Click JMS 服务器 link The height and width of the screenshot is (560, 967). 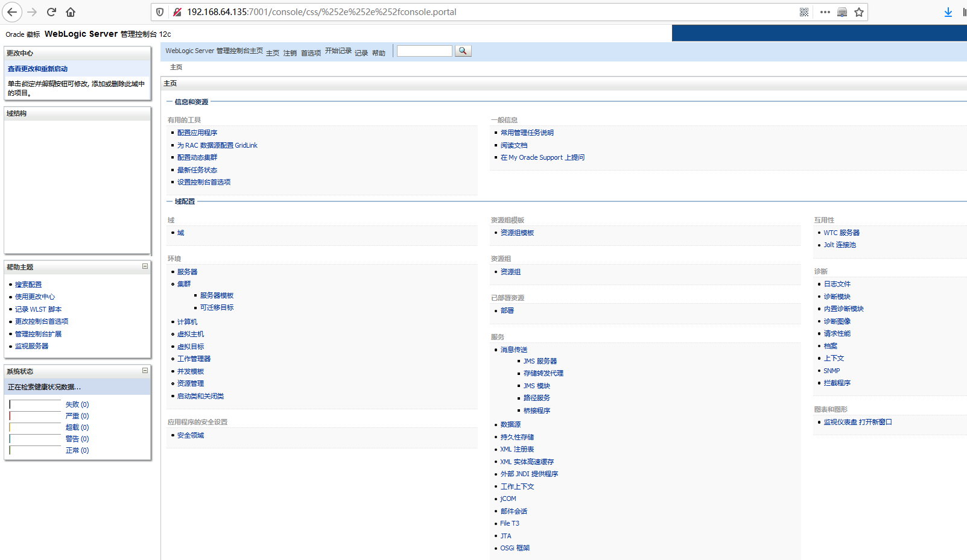click(x=540, y=361)
